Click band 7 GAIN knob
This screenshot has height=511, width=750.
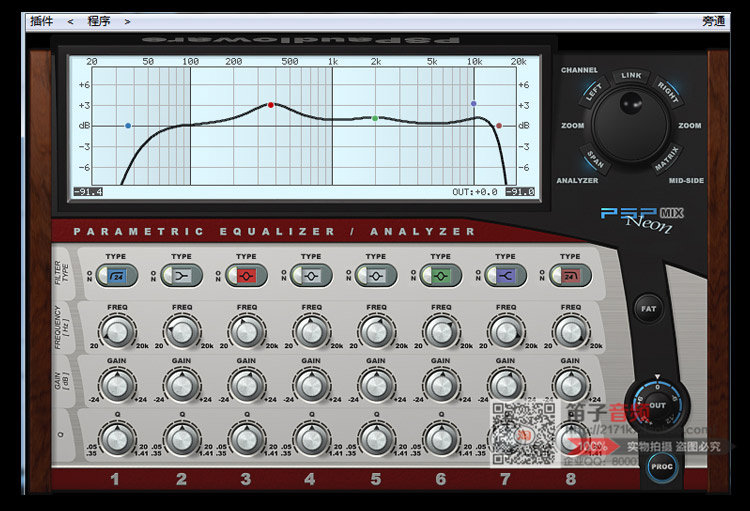point(506,386)
